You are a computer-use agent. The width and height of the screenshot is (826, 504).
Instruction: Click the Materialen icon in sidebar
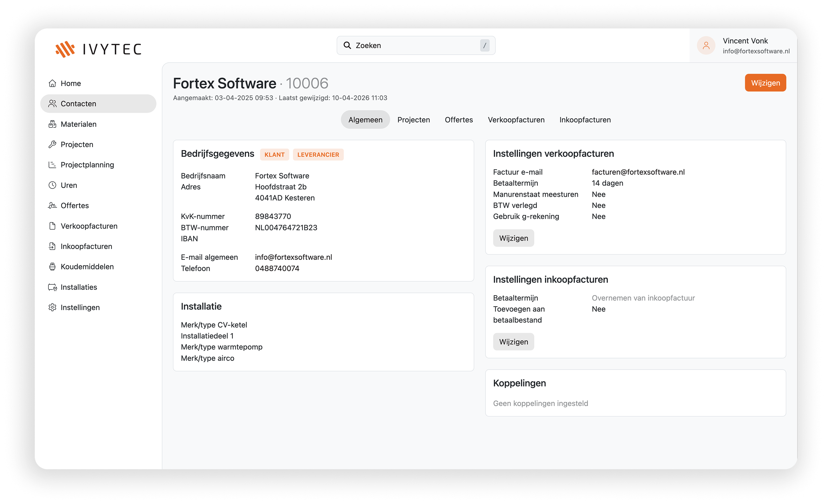[52, 124]
